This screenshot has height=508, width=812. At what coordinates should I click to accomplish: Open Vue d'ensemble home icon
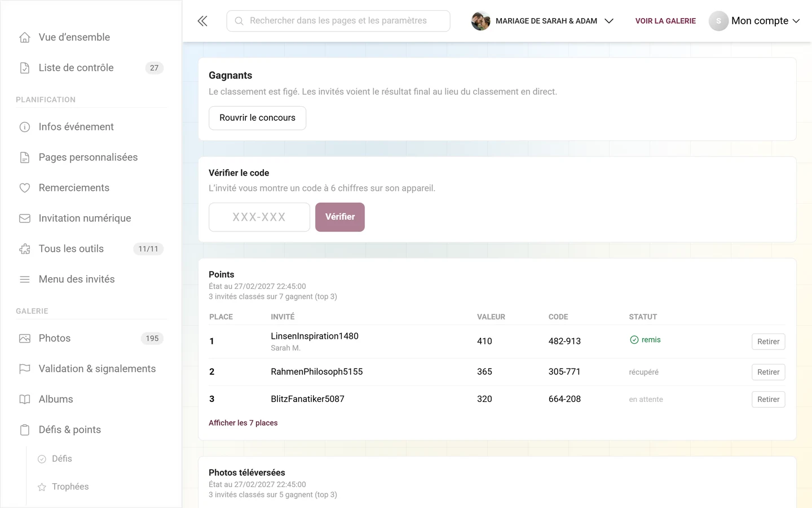[25, 37]
